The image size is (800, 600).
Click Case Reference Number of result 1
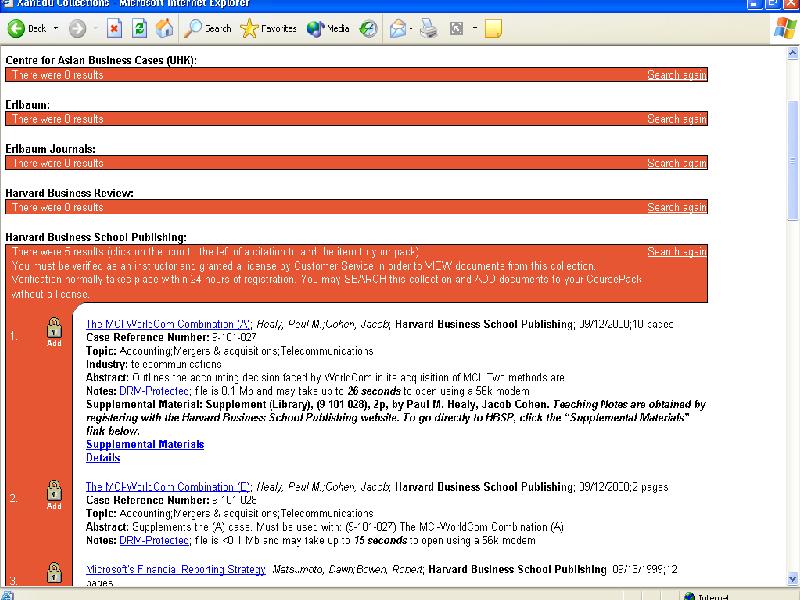(171, 337)
